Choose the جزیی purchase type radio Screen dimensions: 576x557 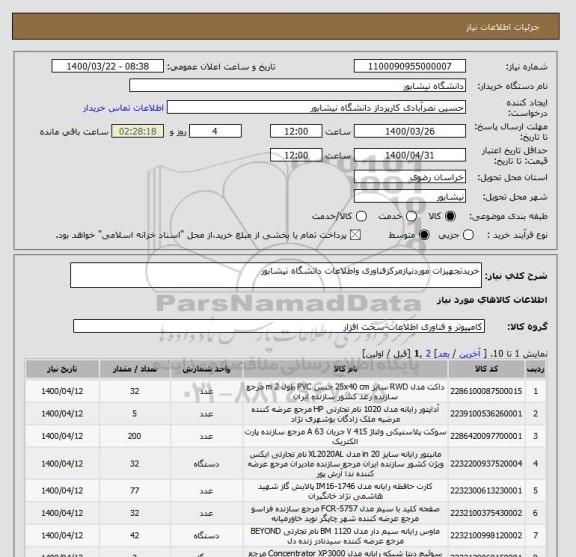click(x=468, y=235)
